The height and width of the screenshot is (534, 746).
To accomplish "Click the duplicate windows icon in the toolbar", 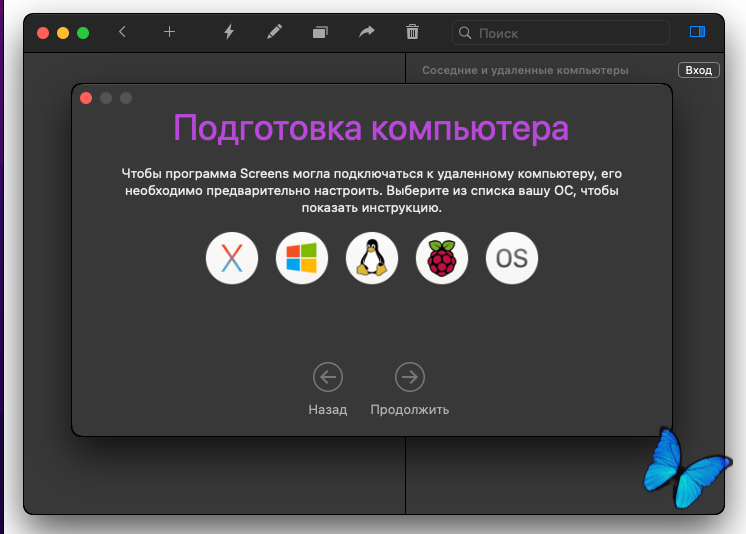I will pyautogui.click(x=320, y=32).
